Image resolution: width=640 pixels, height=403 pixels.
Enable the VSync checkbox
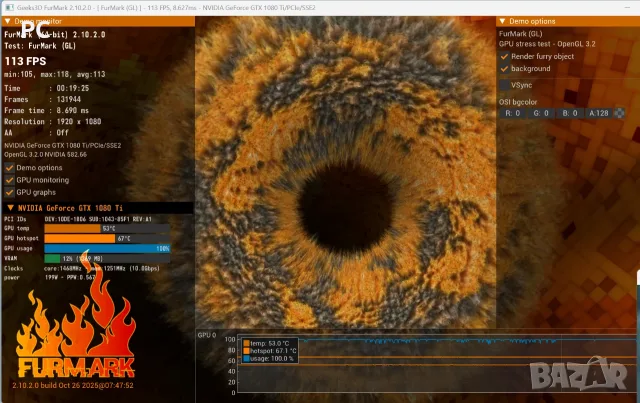coord(504,85)
